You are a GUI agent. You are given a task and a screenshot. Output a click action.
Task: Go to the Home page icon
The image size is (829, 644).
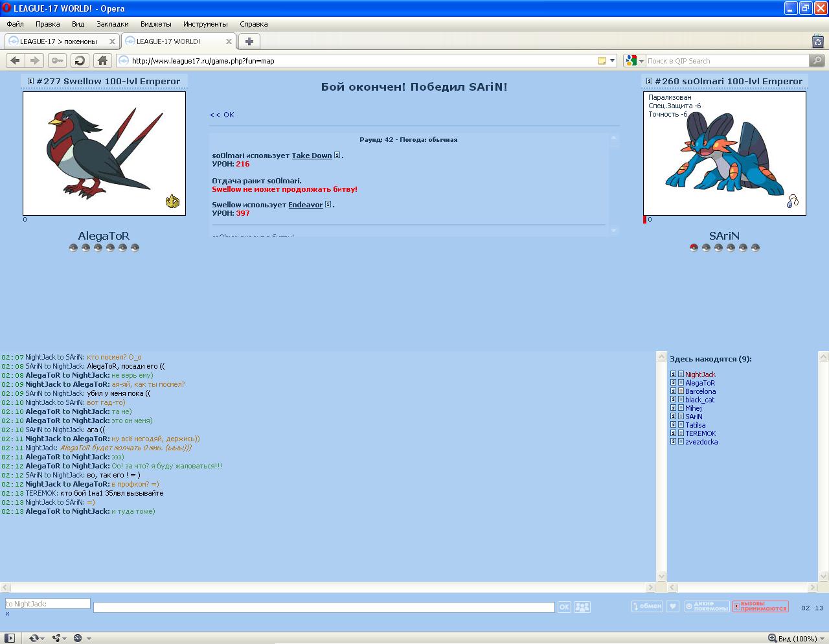pos(102,60)
